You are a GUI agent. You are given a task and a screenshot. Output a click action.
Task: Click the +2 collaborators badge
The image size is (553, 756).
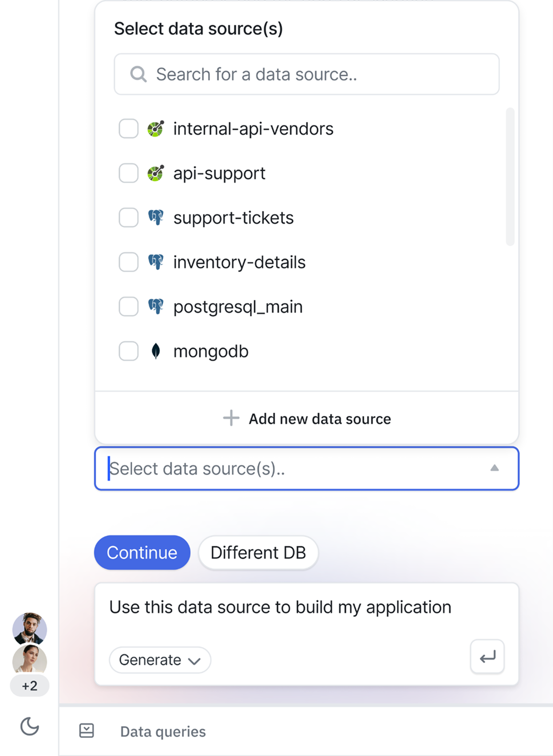(30, 686)
